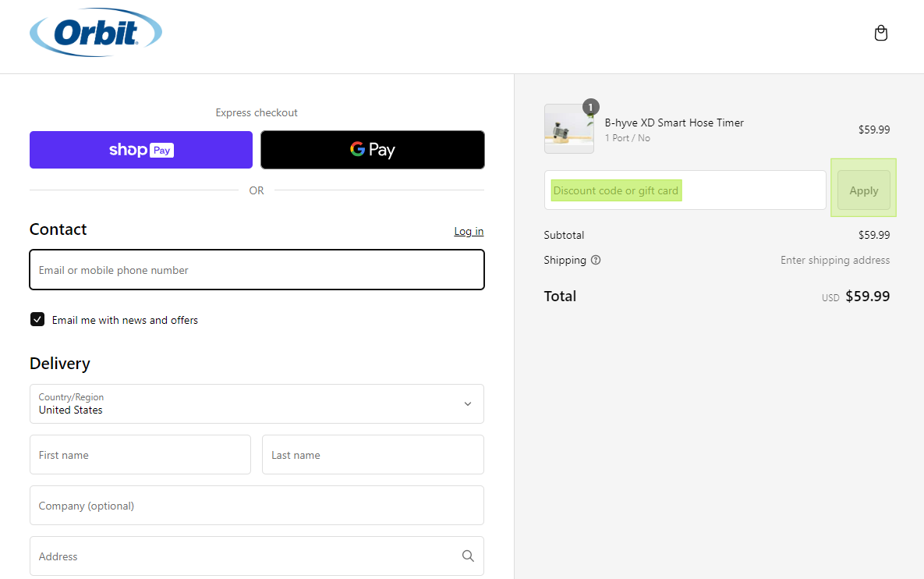The height and width of the screenshot is (579, 924).
Task: Uncheck Email me with news and offers
Action: [37, 319]
